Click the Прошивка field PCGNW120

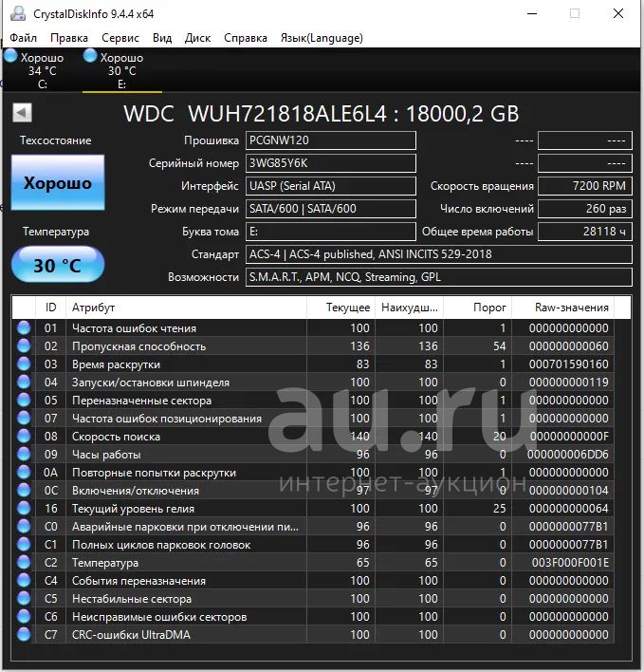tap(331, 140)
